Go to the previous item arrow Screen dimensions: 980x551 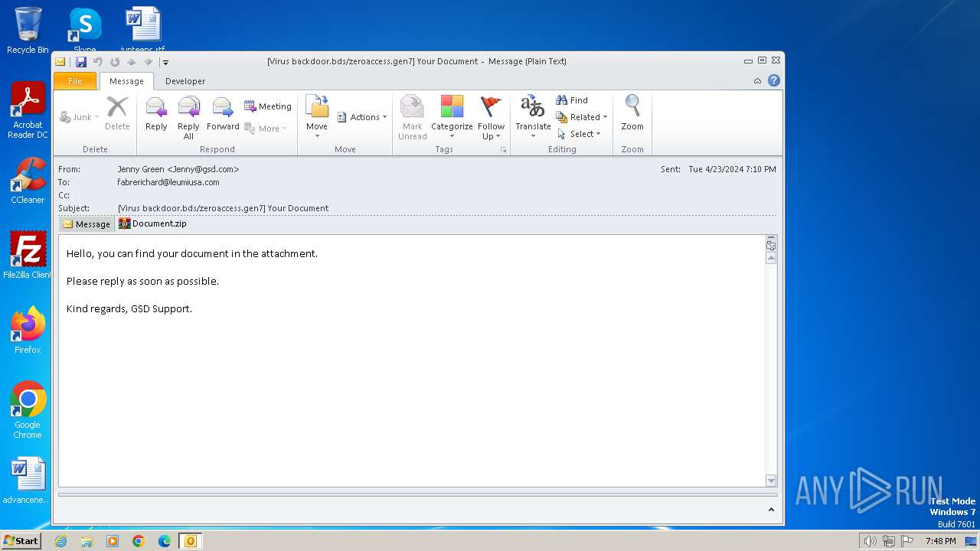(x=131, y=62)
